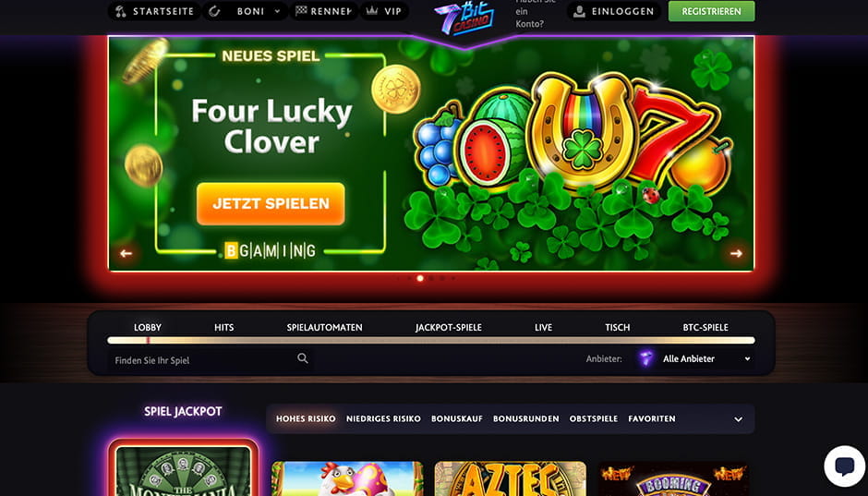Image resolution: width=868 pixels, height=496 pixels.
Task: Click the green Registrieren button
Action: point(711,11)
